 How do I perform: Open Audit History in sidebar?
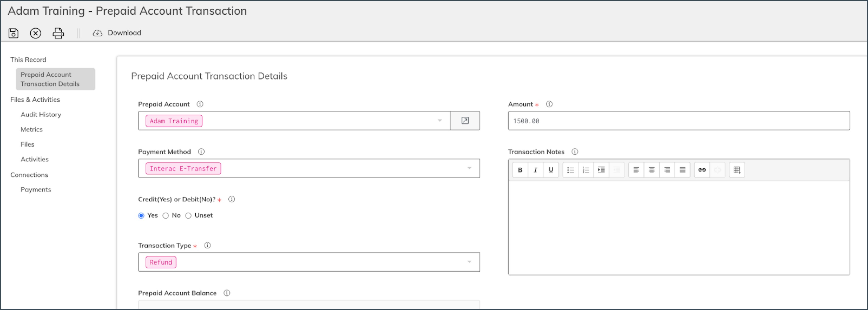(41, 115)
